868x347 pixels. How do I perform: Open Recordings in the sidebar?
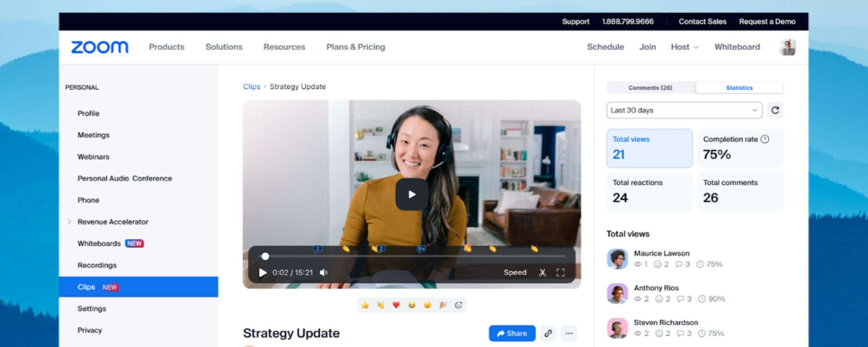click(97, 265)
